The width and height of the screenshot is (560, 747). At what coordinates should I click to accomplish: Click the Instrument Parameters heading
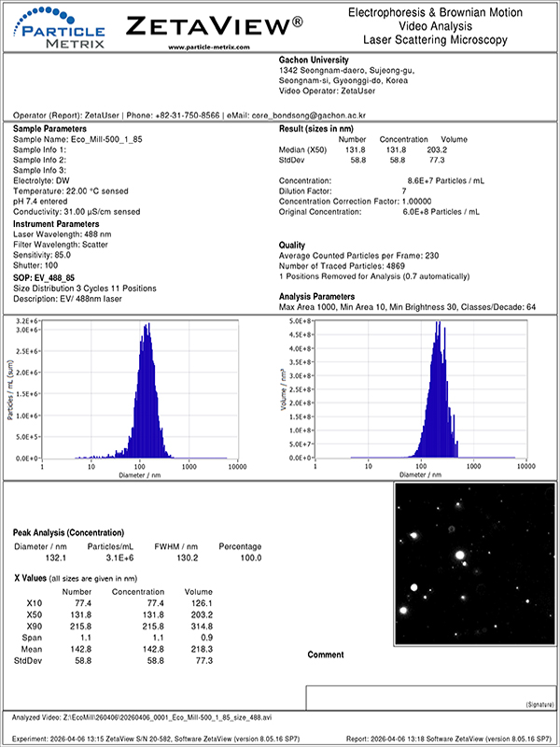[x=58, y=224]
